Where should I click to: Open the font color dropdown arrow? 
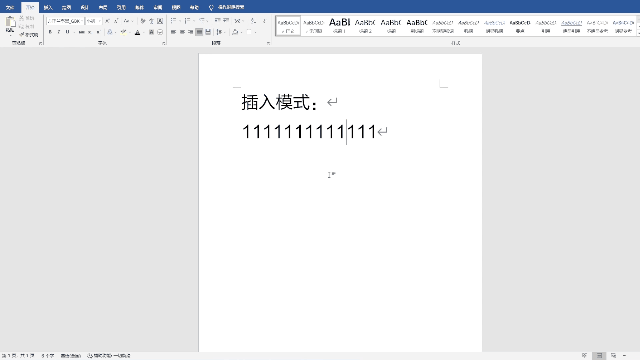click(144, 32)
